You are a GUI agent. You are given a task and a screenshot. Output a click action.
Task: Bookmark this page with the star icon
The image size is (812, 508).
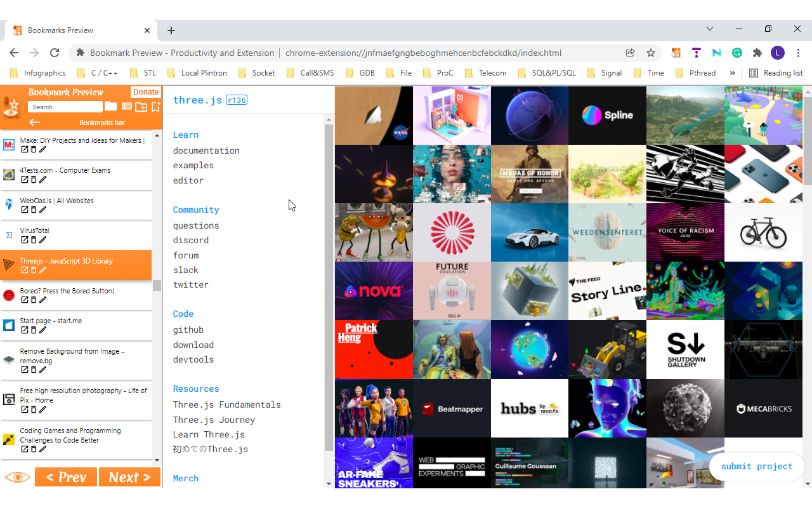pos(651,53)
